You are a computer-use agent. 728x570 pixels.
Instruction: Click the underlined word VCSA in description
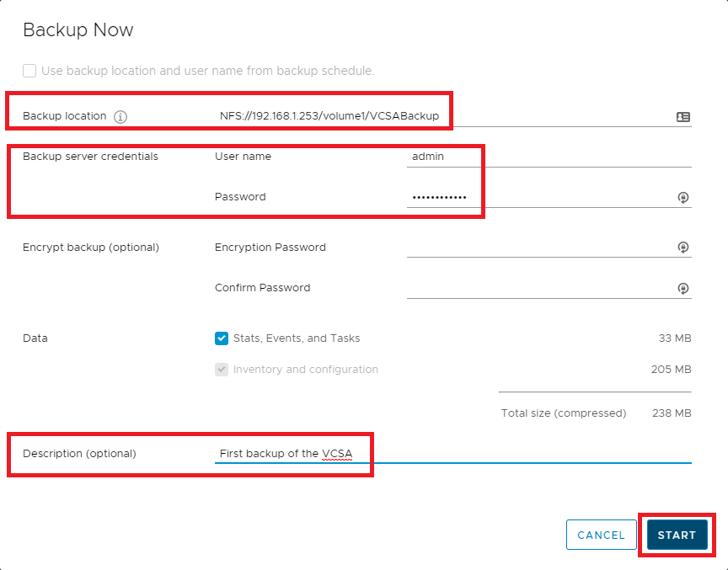point(337,454)
